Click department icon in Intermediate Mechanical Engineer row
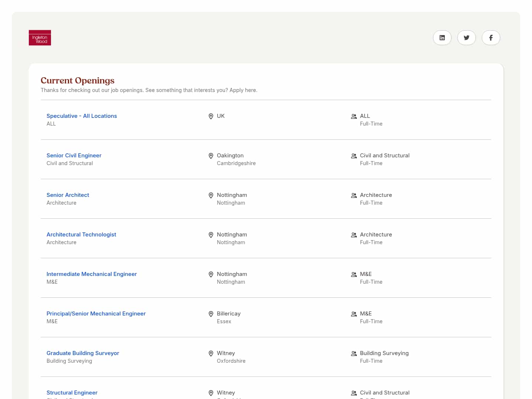Image resolution: width=532 pixels, height=399 pixels. click(x=354, y=274)
